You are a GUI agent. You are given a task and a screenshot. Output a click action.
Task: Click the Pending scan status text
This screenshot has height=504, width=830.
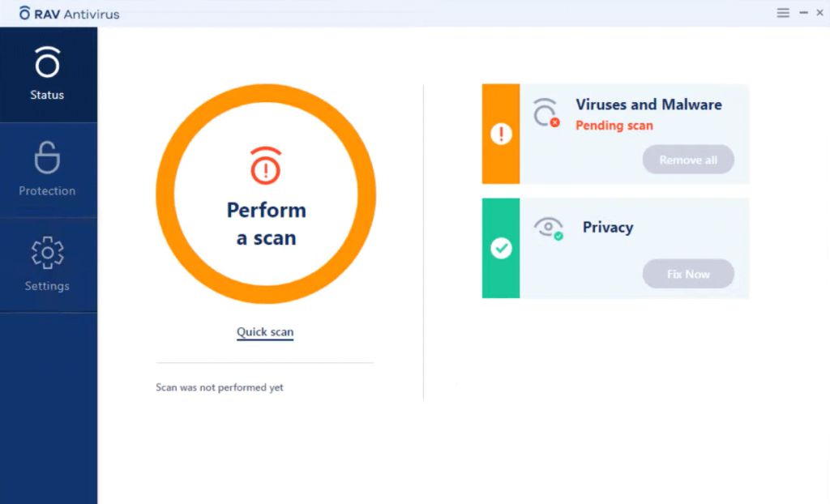pyautogui.click(x=614, y=126)
